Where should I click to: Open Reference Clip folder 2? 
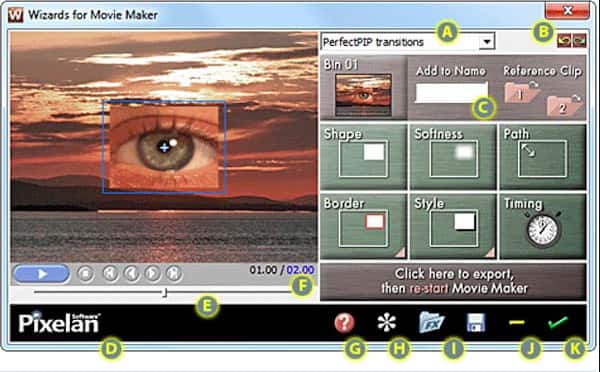[x=564, y=106]
